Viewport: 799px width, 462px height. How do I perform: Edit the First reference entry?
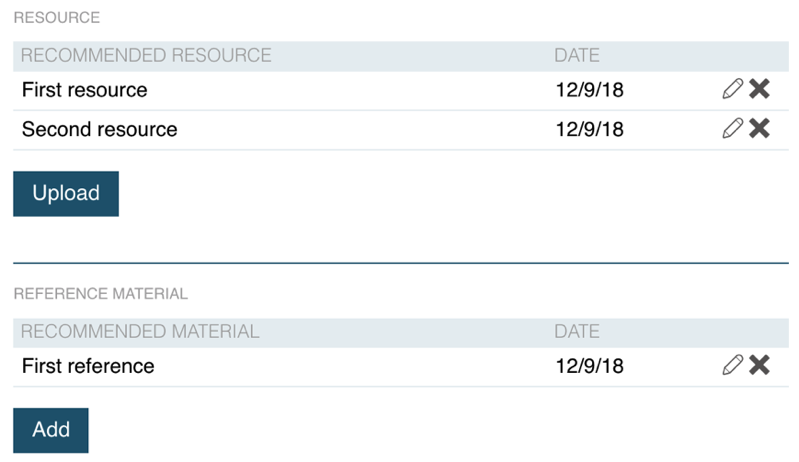tap(732, 366)
